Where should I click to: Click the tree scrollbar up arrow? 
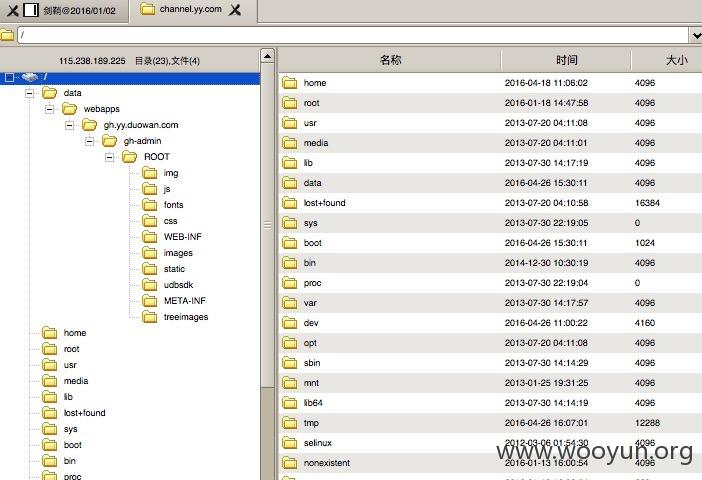click(x=267, y=56)
